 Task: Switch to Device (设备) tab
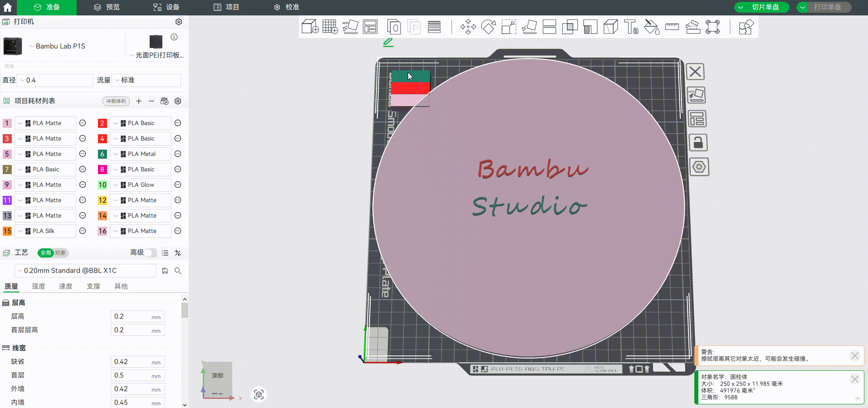click(x=166, y=7)
